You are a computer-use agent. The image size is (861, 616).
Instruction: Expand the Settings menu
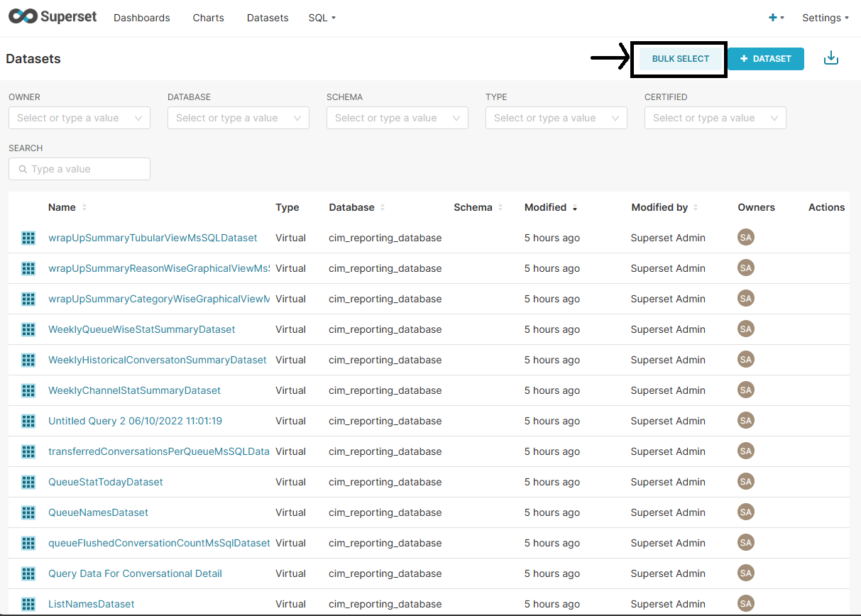[x=825, y=18]
